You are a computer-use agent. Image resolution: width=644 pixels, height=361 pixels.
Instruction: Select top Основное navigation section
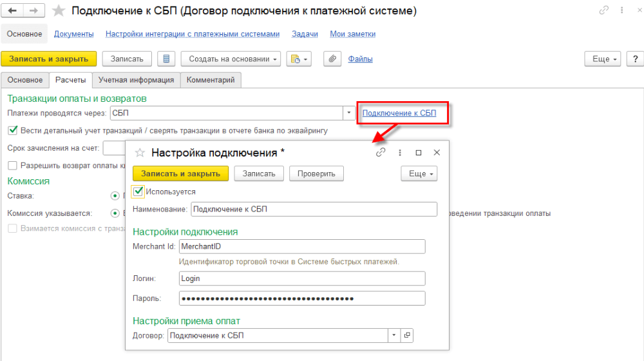24,34
